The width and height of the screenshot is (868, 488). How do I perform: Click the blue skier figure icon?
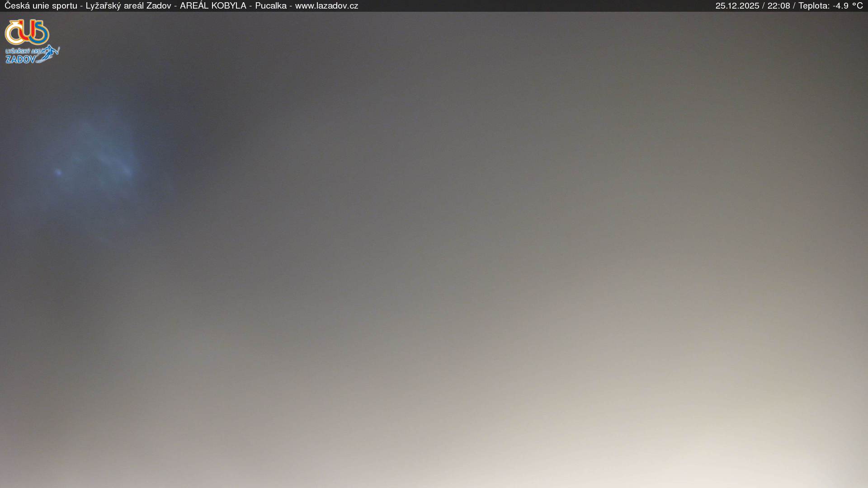coord(51,53)
